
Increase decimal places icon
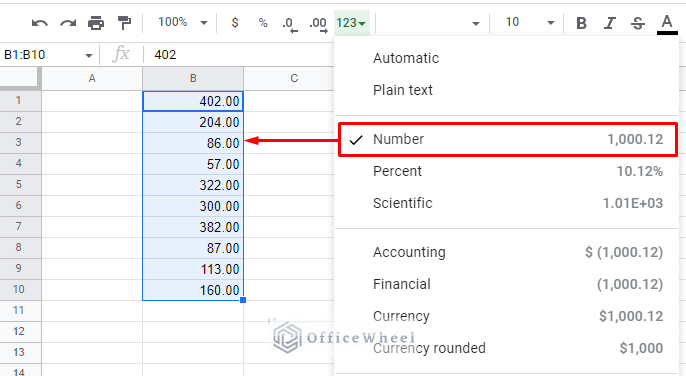(x=318, y=24)
